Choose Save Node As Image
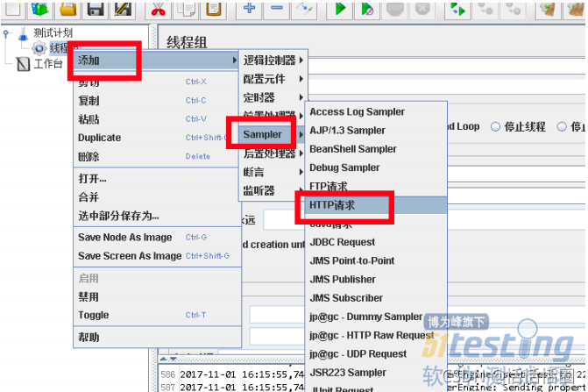This screenshot has width=588, height=392. click(157, 237)
